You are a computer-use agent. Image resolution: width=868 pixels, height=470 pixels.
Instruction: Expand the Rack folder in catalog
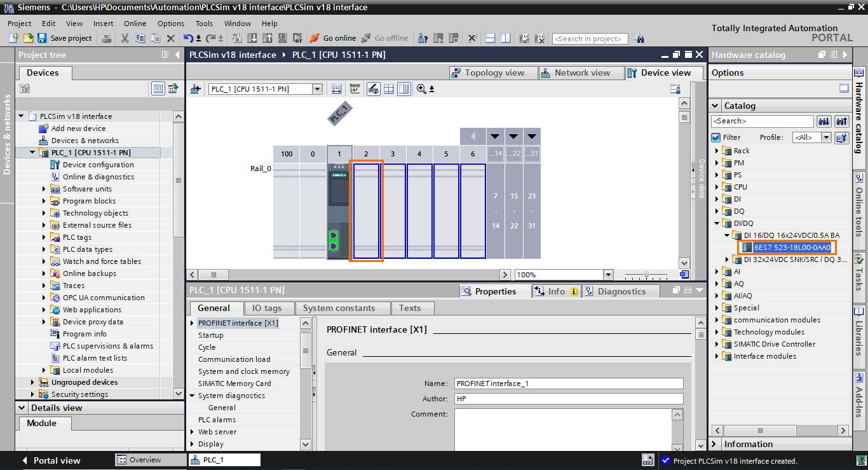[x=717, y=151]
